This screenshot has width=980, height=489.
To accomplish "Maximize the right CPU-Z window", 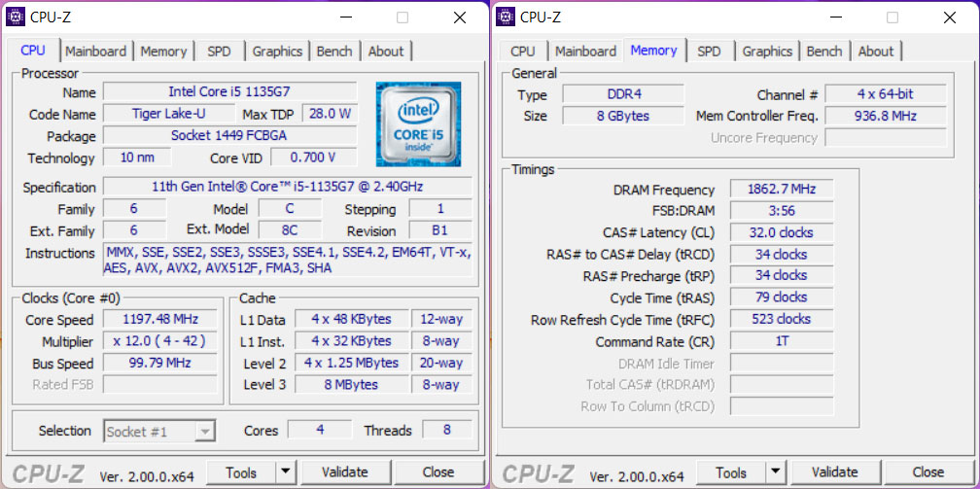I will pyautogui.click(x=892, y=17).
